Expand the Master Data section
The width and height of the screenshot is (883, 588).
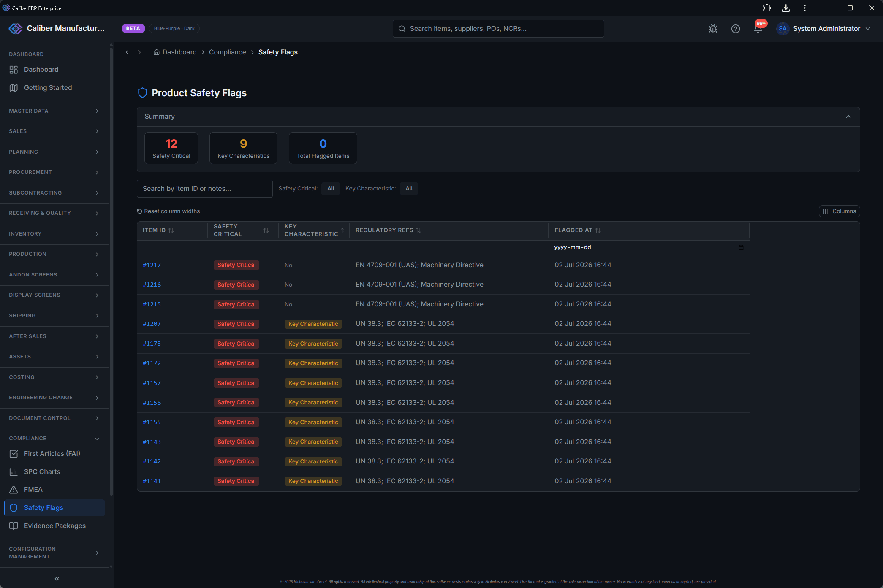point(55,111)
